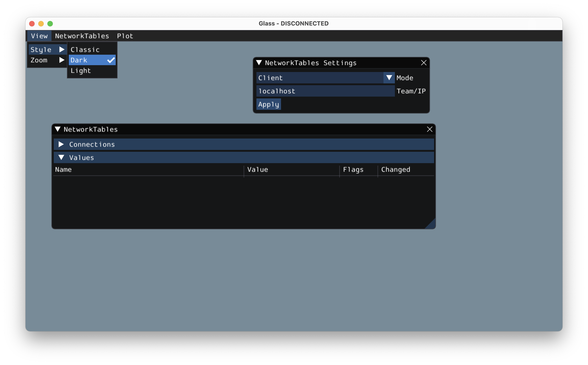Toggle the Client mode dropdown
The image size is (588, 365).
point(388,78)
